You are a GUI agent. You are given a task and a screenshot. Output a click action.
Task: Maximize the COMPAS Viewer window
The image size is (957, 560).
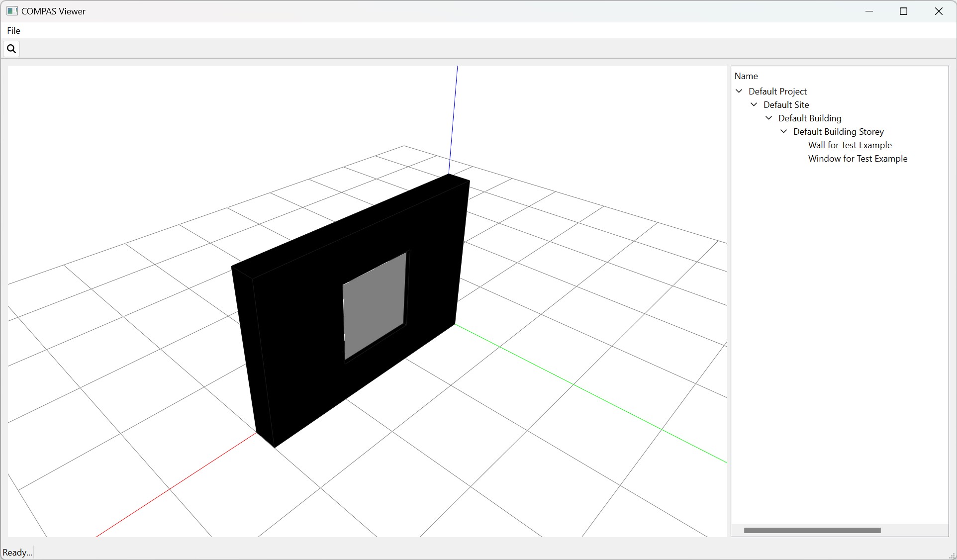(x=904, y=11)
